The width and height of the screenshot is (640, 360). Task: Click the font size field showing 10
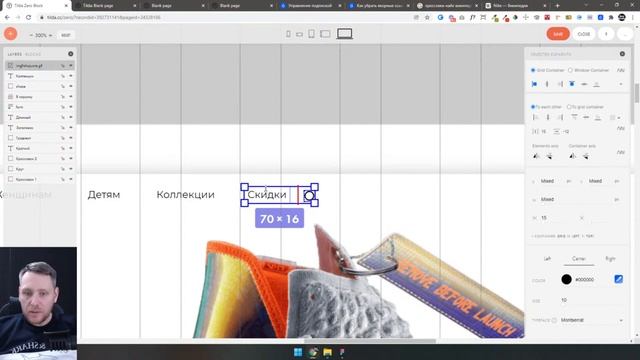[x=564, y=300]
